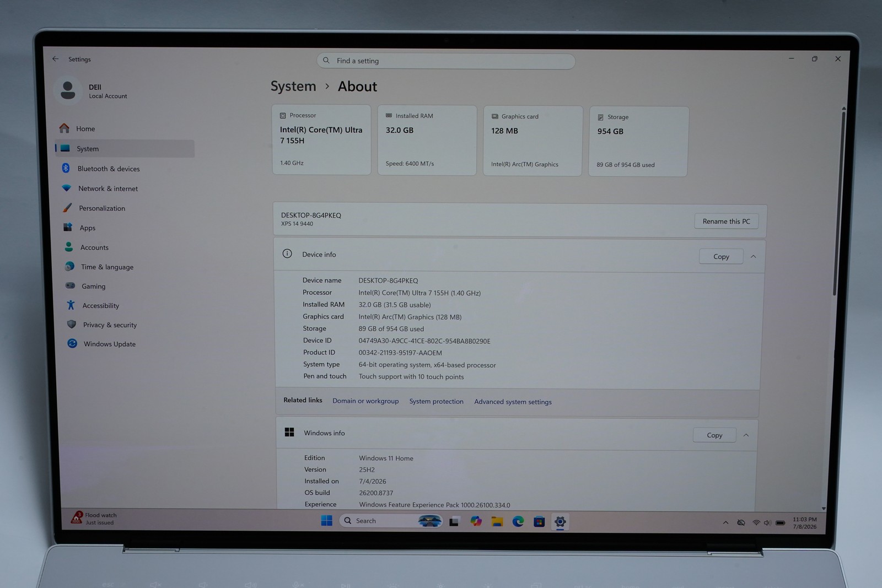Open Advanced system settings link
Screen dimensions: 882x588
[x=513, y=402]
